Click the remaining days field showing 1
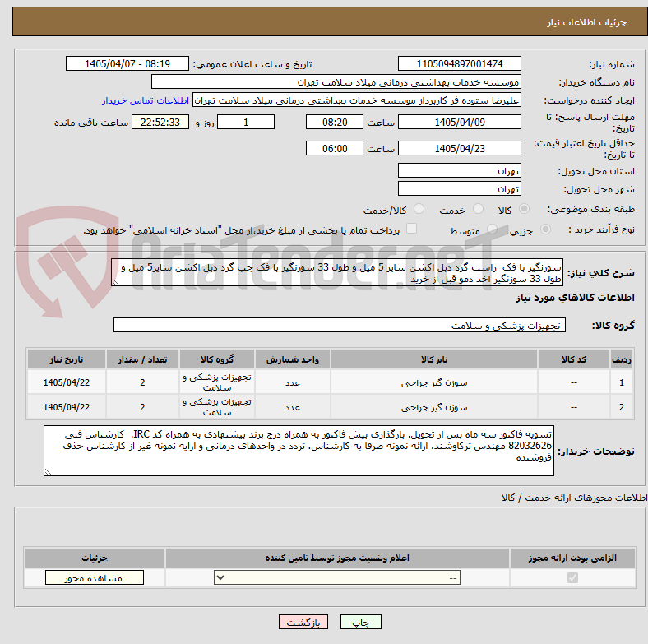Viewport: 648px width, 644px height. (246, 123)
